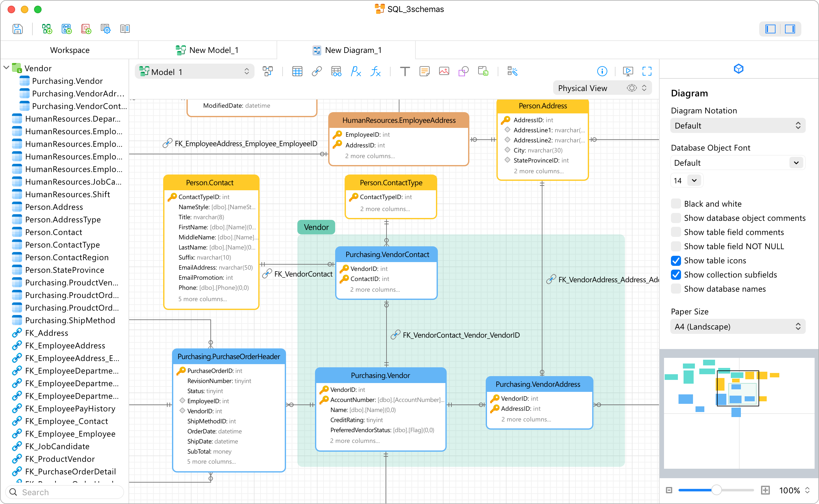
Task: Select the Person.ContactType table header
Action: click(x=391, y=183)
